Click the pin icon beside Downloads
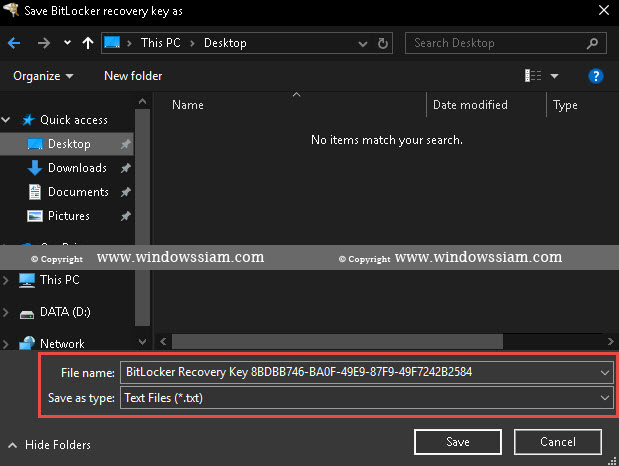 [x=126, y=168]
